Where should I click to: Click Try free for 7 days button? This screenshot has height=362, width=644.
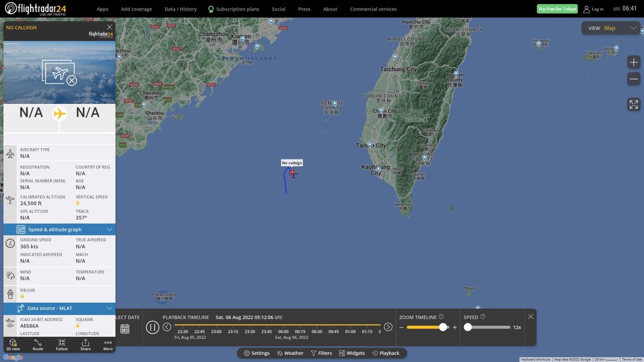click(x=557, y=9)
